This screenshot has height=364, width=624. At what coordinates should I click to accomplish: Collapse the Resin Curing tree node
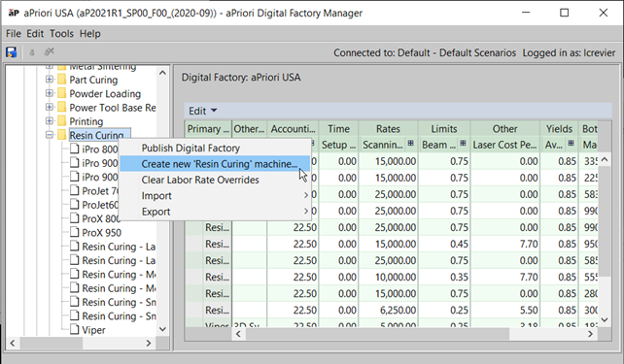click(x=50, y=135)
